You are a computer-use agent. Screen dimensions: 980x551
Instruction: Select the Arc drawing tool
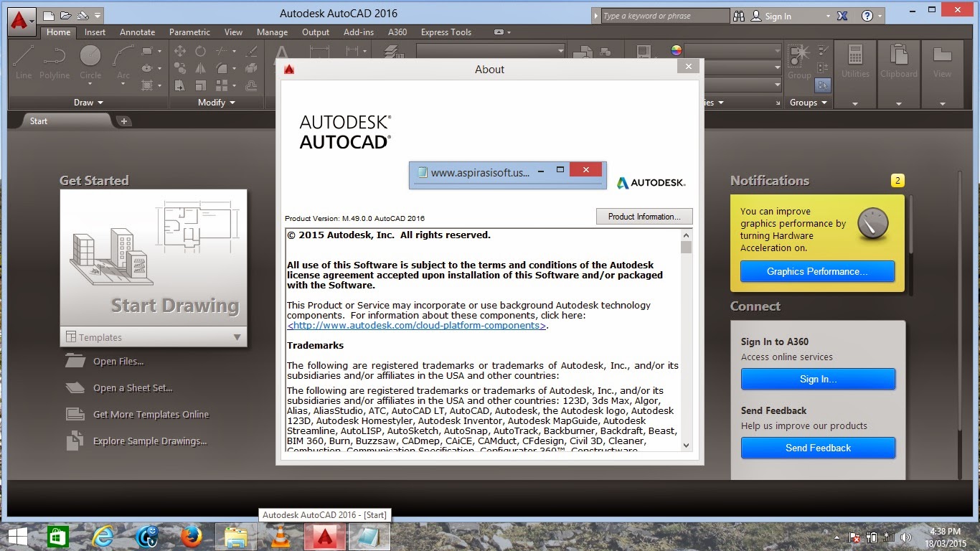coord(123,62)
